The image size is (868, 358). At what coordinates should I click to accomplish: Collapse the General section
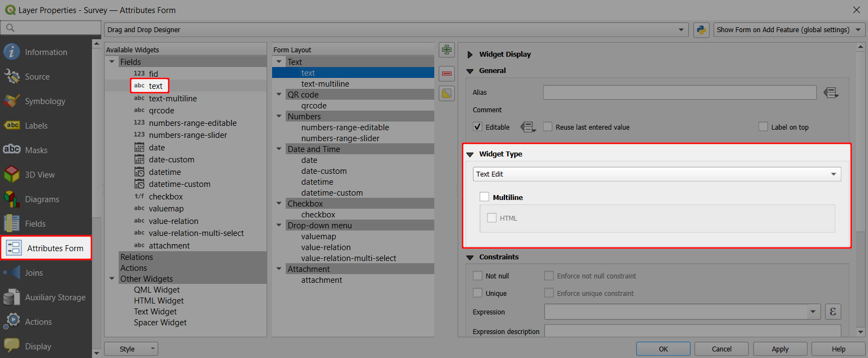[x=470, y=71]
